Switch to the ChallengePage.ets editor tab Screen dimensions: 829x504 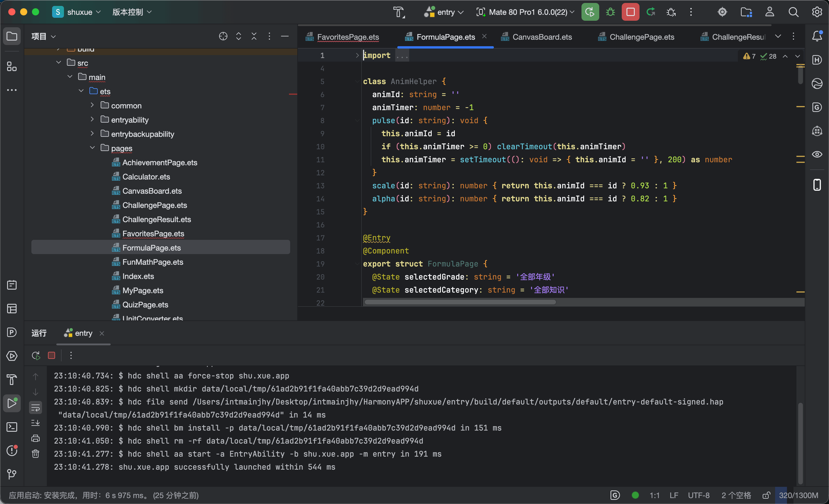[636, 37]
